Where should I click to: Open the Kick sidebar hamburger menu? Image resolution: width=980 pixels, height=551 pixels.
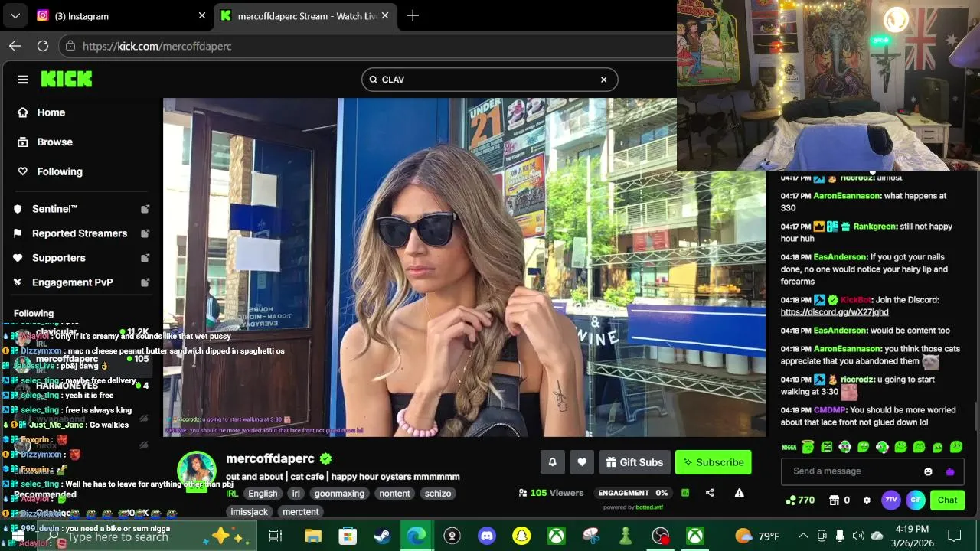coord(22,80)
